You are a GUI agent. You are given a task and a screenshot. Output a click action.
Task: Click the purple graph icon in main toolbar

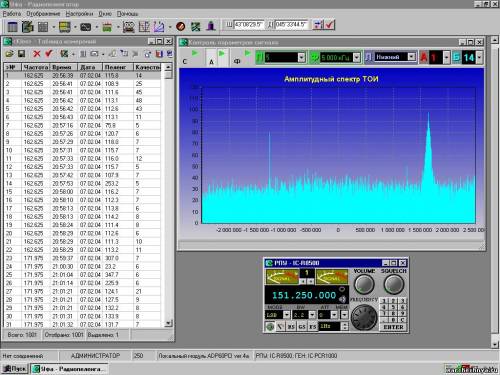(x=159, y=27)
